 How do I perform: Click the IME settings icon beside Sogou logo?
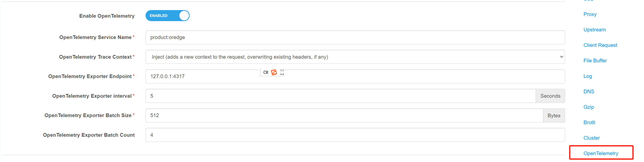(x=282, y=72)
